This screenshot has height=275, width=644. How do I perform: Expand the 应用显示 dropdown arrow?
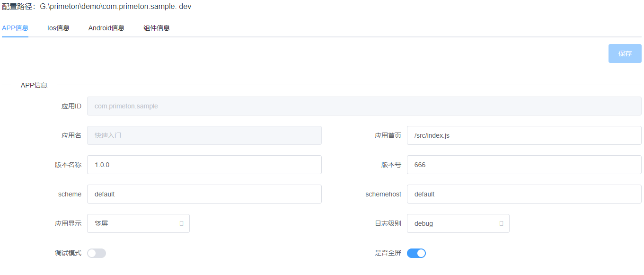[182, 223]
